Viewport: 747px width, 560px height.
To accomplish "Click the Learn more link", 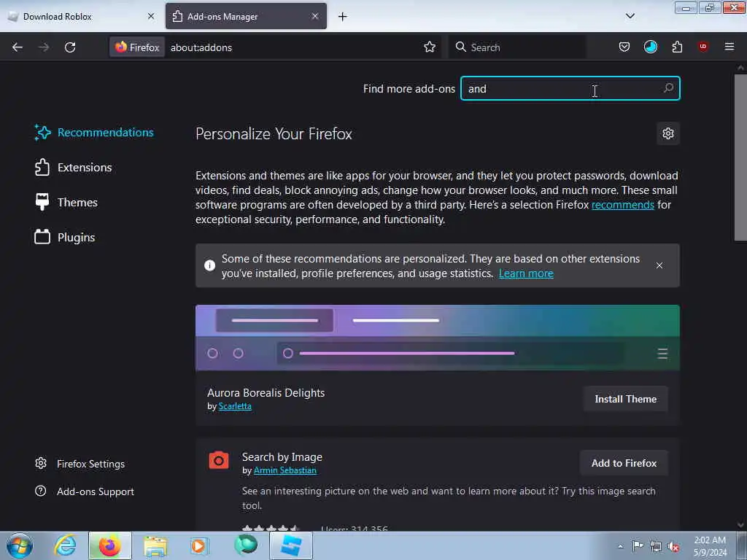I will pos(526,273).
